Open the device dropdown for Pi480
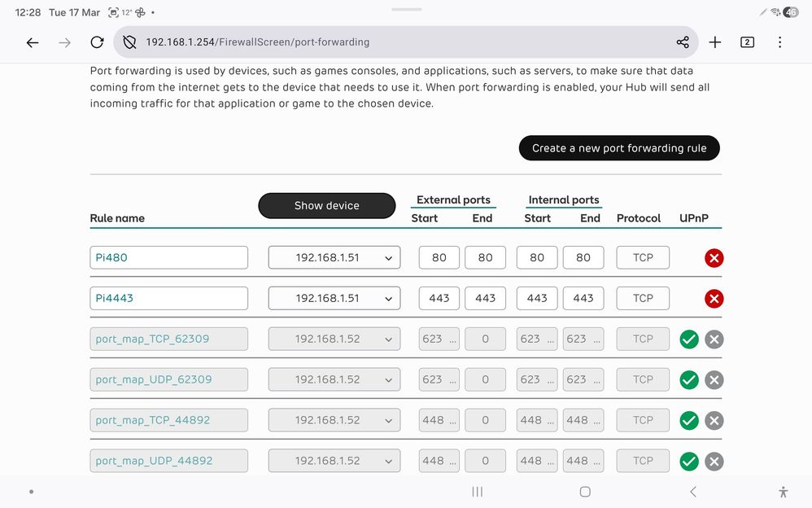812x508 pixels. 334,256
